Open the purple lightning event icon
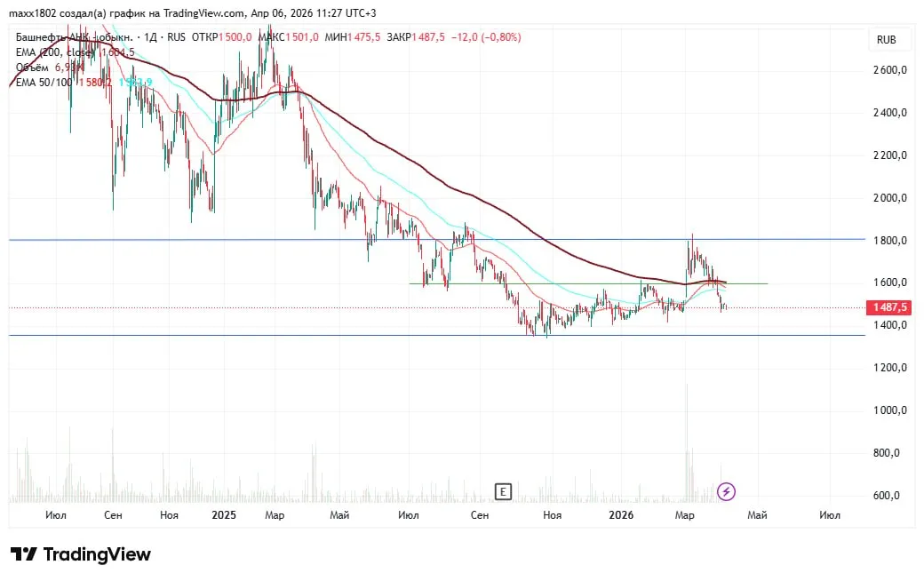924x581 pixels. click(727, 491)
